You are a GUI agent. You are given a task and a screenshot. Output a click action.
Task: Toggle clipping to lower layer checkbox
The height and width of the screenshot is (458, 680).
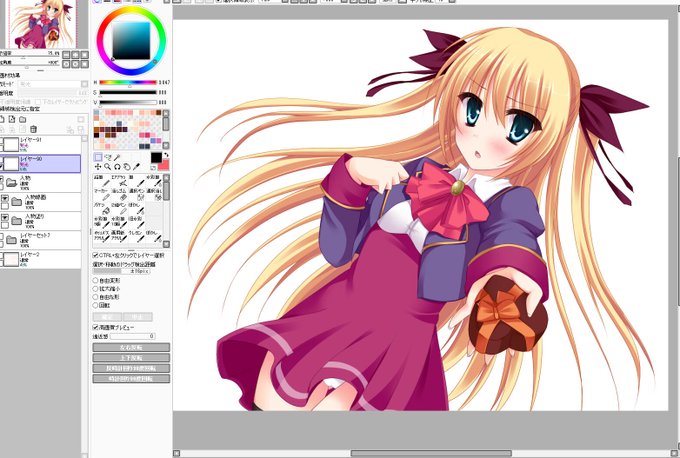tap(38, 102)
